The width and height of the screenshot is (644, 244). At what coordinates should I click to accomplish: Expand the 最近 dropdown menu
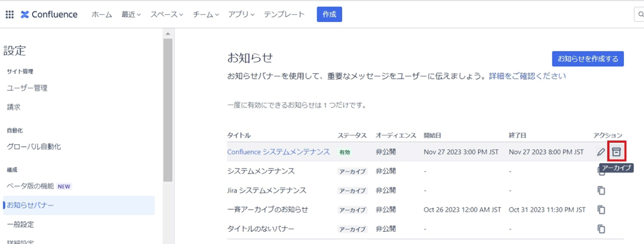tap(131, 15)
